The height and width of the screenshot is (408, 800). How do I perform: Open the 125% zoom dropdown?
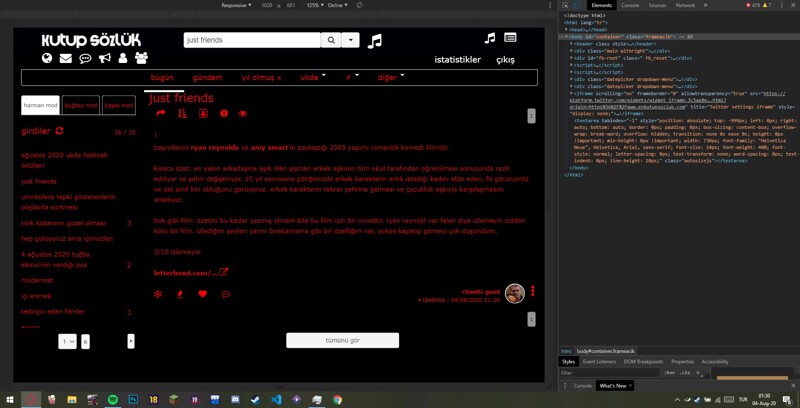point(314,5)
